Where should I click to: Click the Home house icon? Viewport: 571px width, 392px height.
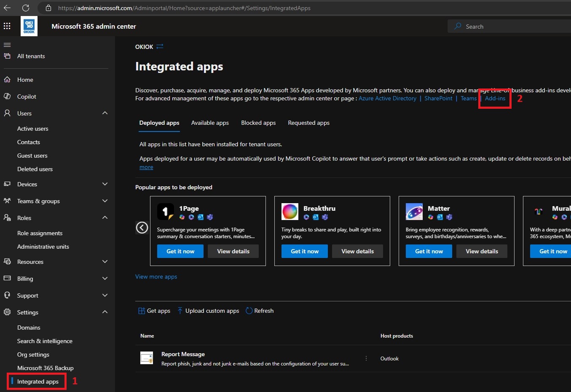(7, 80)
